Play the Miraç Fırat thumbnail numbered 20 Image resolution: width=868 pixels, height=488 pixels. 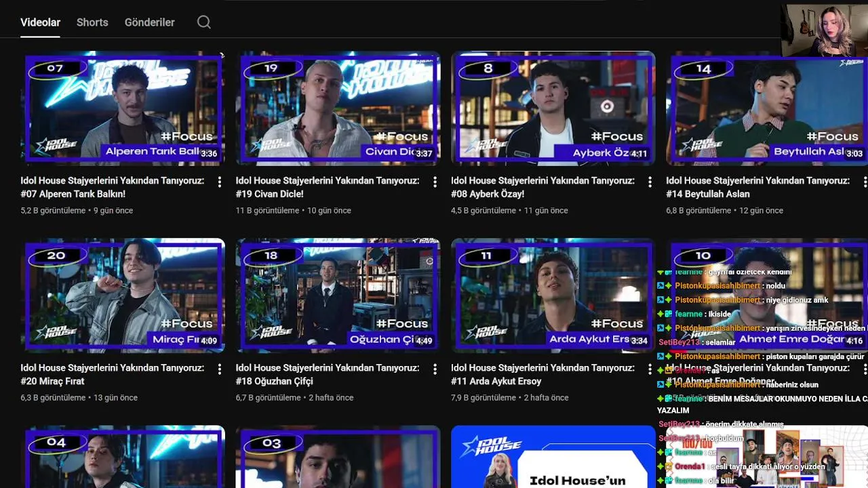(x=123, y=296)
